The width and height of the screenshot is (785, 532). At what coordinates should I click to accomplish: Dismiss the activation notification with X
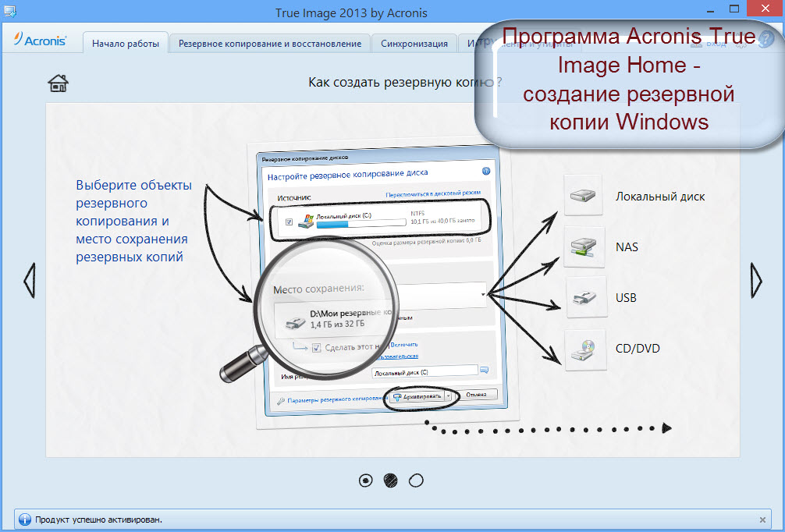[762, 520]
